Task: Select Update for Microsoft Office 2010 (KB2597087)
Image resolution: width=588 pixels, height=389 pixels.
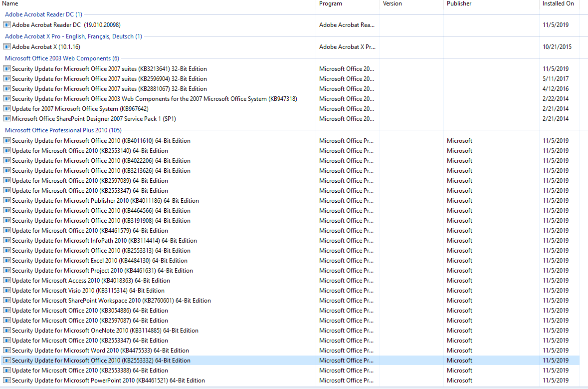Action: tap(90, 320)
